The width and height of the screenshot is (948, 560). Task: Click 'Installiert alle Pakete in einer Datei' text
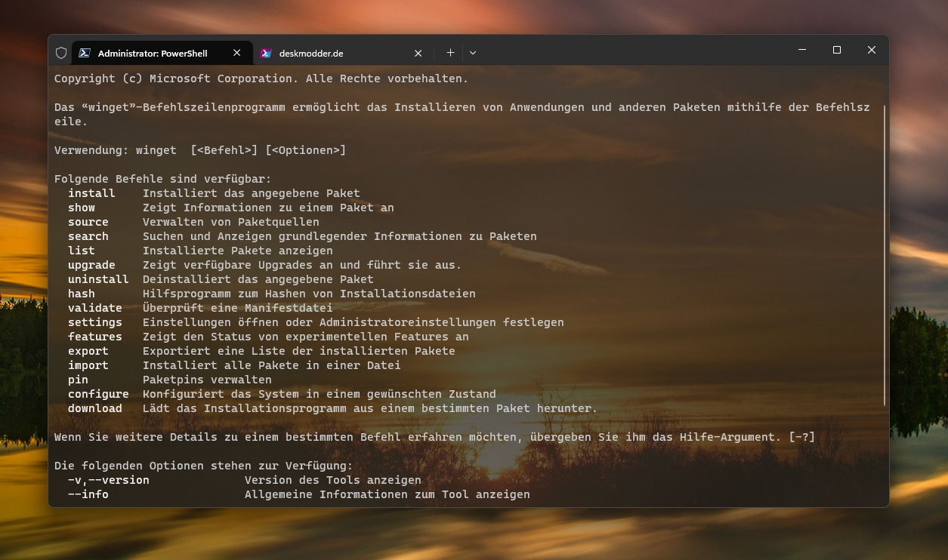point(272,365)
